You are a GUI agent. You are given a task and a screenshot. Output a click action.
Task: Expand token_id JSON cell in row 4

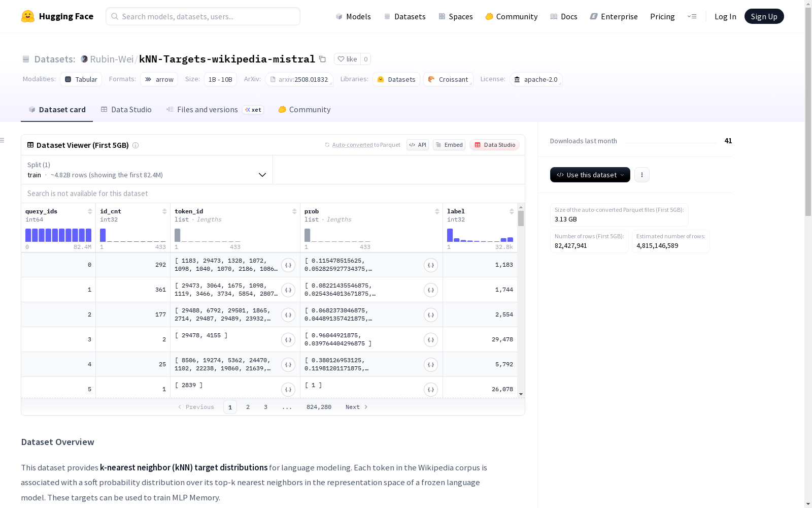[288, 365]
